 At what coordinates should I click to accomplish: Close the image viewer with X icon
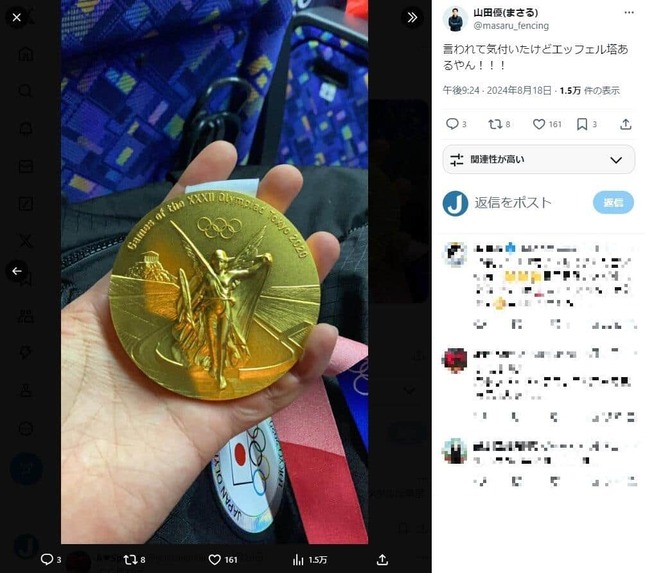(16, 17)
